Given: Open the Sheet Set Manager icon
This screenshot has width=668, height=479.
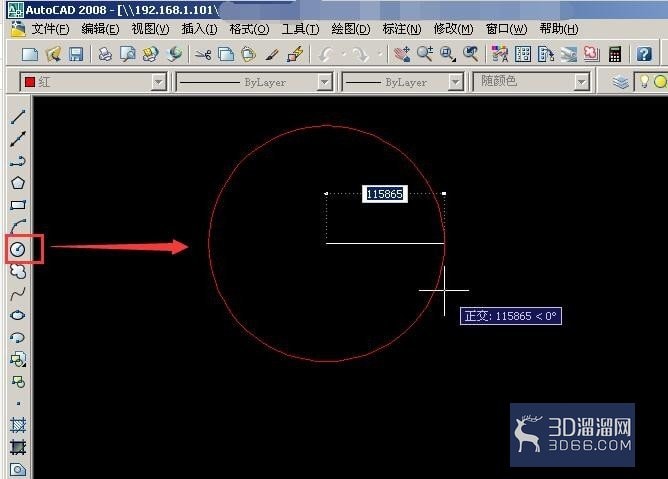Looking at the screenshot, I should (569, 54).
